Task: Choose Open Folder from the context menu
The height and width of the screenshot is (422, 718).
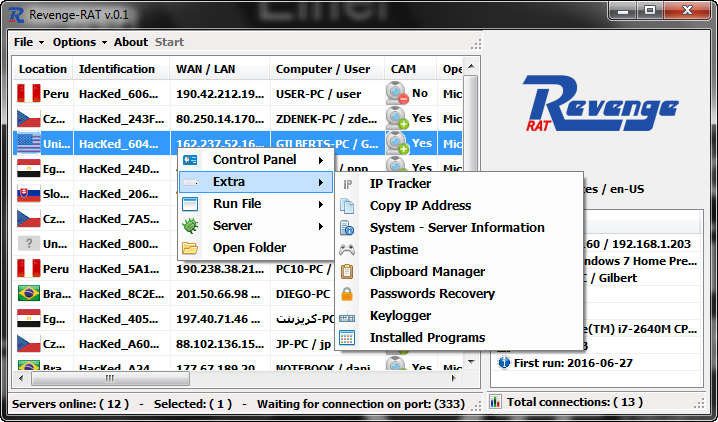Action: point(256,248)
